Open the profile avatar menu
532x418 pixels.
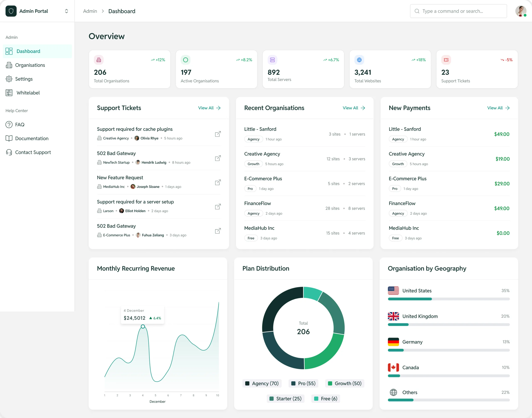click(521, 11)
